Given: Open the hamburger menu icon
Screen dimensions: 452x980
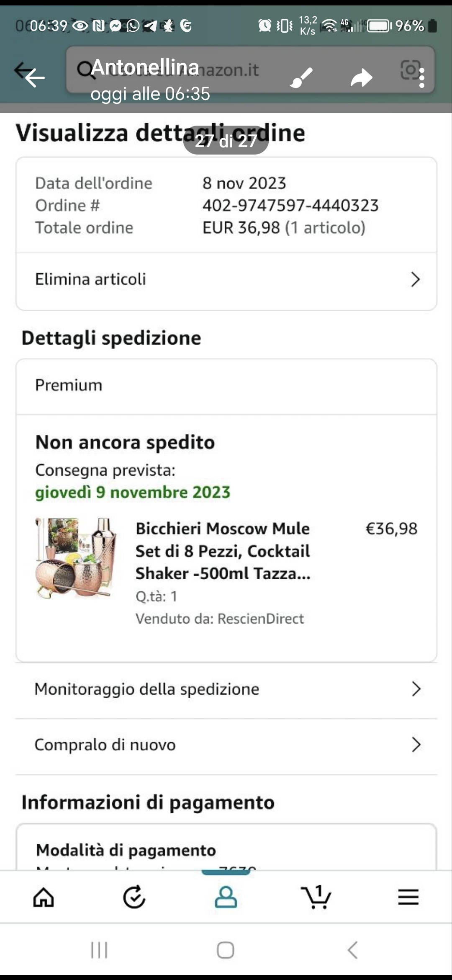Looking at the screenshot, I should pos(408,897).
